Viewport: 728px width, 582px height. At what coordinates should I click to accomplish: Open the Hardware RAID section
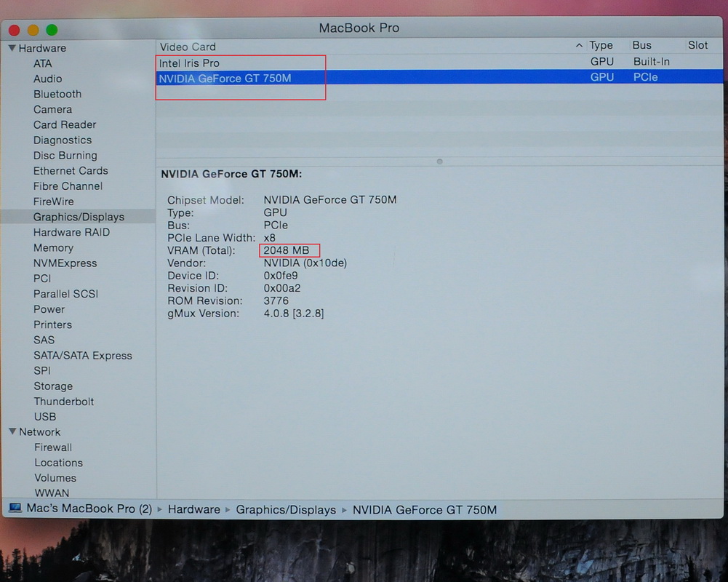click(71, 232)
